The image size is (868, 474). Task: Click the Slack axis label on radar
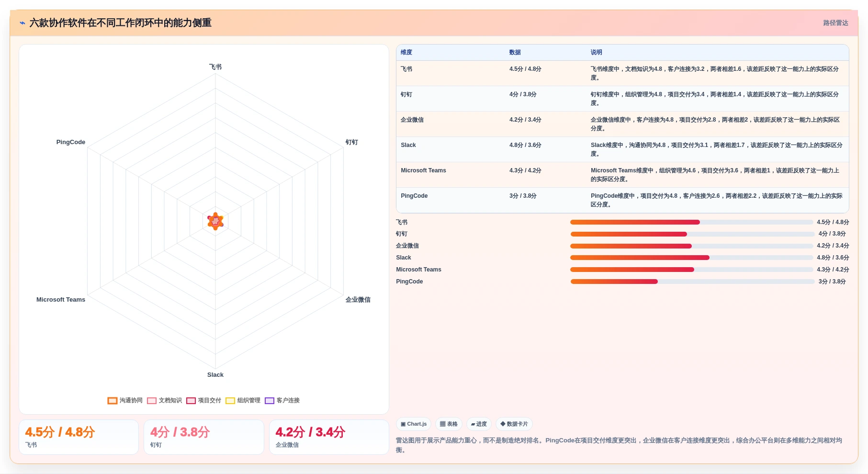(x=215, y=375)
